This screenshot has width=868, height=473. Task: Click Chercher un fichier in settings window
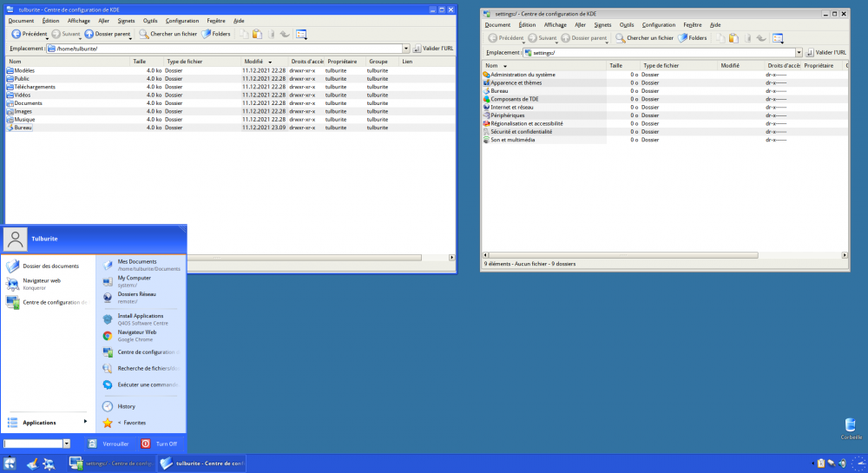pos(644,38)
